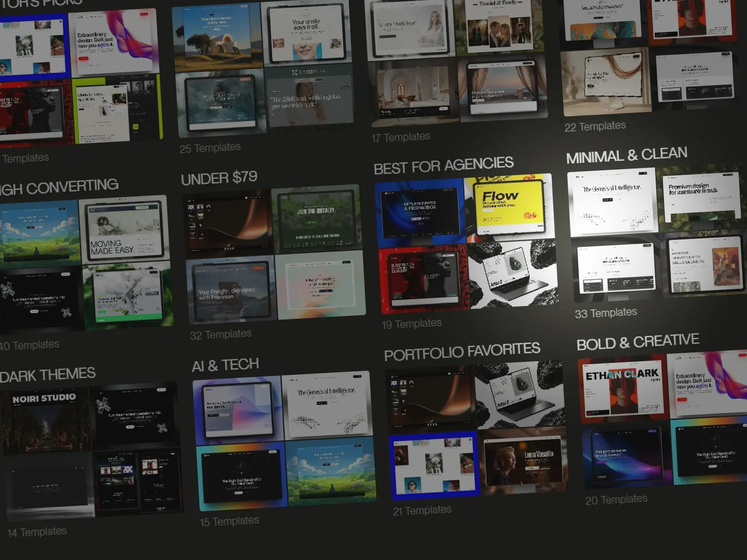Open the High Converting collection heading
Image resolution: width=747 pixels, height=560 pixels.
coord(58,187)
